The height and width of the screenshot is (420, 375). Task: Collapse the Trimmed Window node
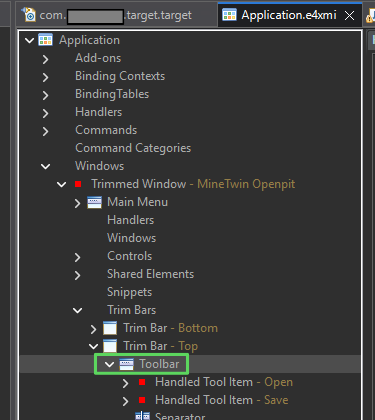click(x=61, y=184)
